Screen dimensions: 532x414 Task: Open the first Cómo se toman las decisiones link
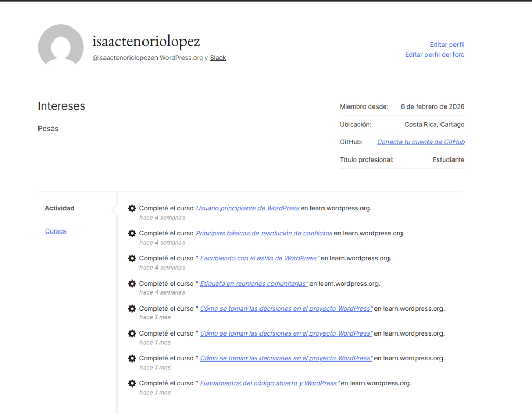[286, 309]
